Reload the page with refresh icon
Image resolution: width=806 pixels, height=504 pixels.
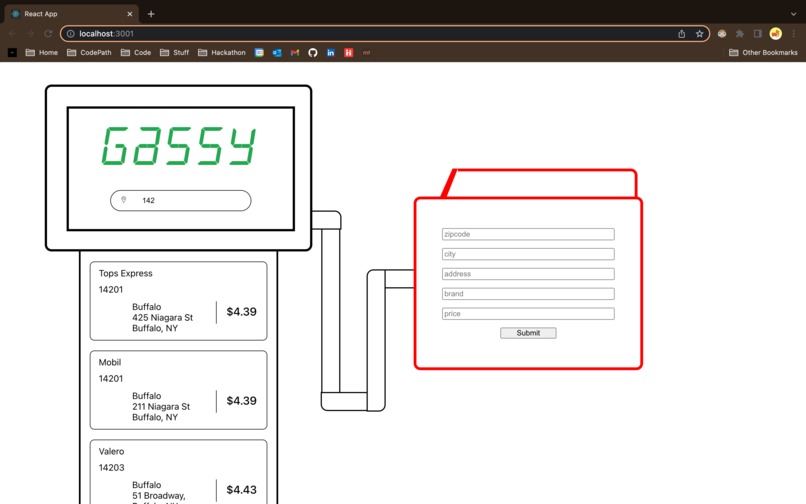[48, 33]
